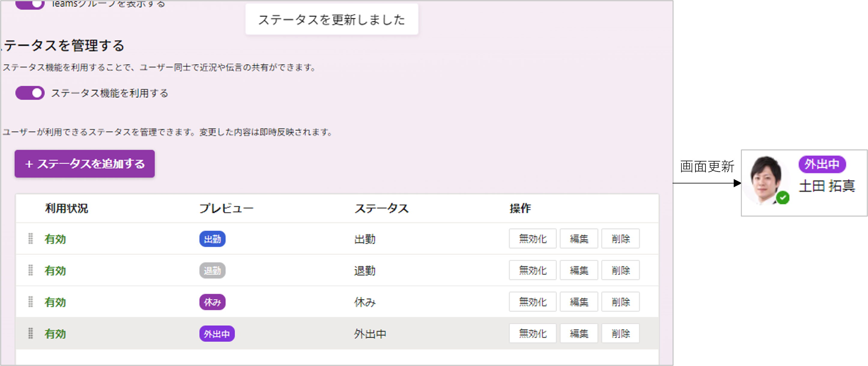Click 無効化 for the 退勤 status
The height and width of the screenshot is (366, 868).
click(x=532, y=270)
